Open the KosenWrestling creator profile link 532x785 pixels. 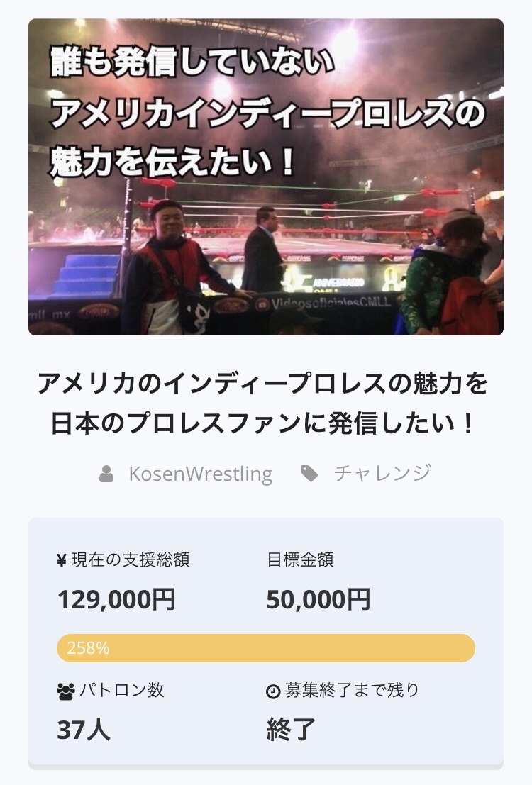point(200,474)
